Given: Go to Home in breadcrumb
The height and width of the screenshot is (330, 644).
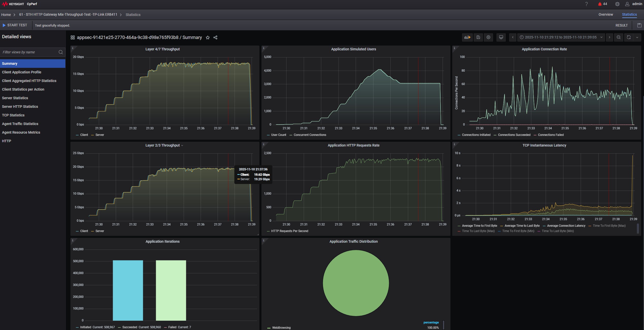Looking at the screenshot, I should click(x=6, y=15).
